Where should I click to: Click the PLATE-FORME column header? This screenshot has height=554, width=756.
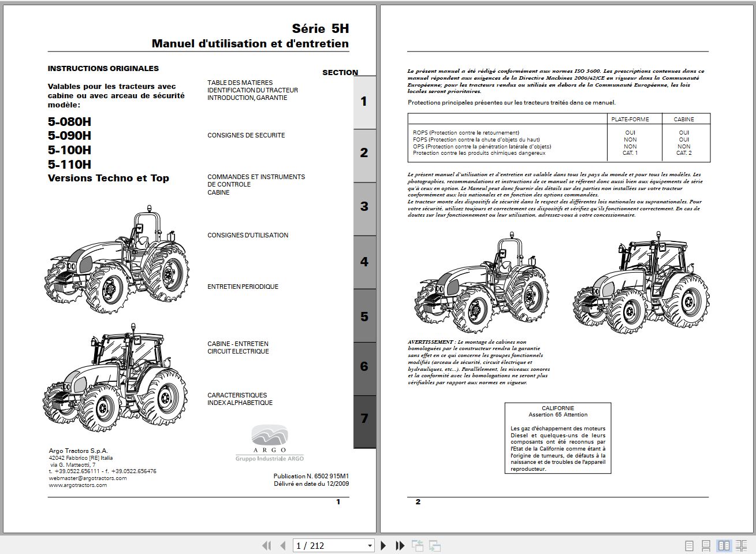pyautogui.click(x=630, y=119)
